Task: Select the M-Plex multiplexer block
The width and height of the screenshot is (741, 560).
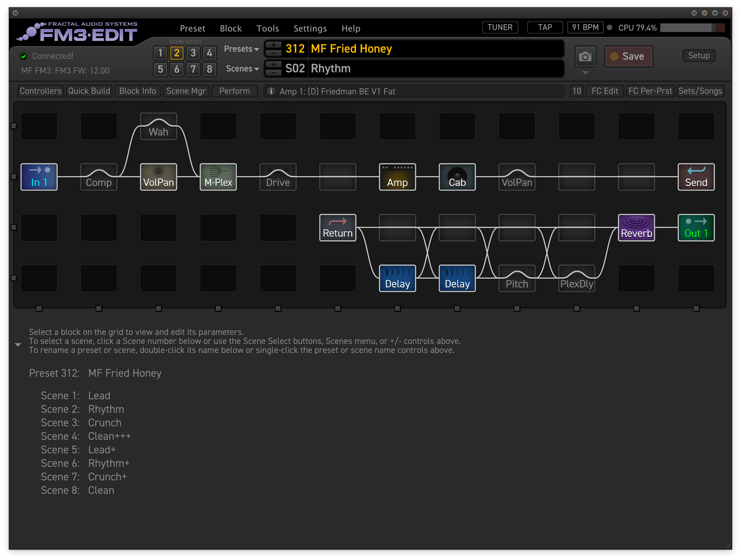Action: pos(218,177)
